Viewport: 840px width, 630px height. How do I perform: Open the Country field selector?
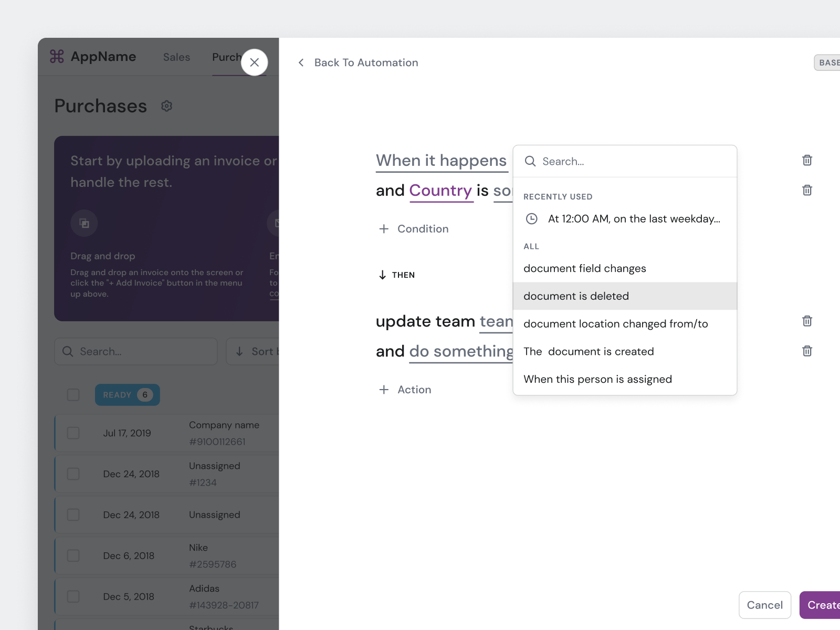click(440, 191)
